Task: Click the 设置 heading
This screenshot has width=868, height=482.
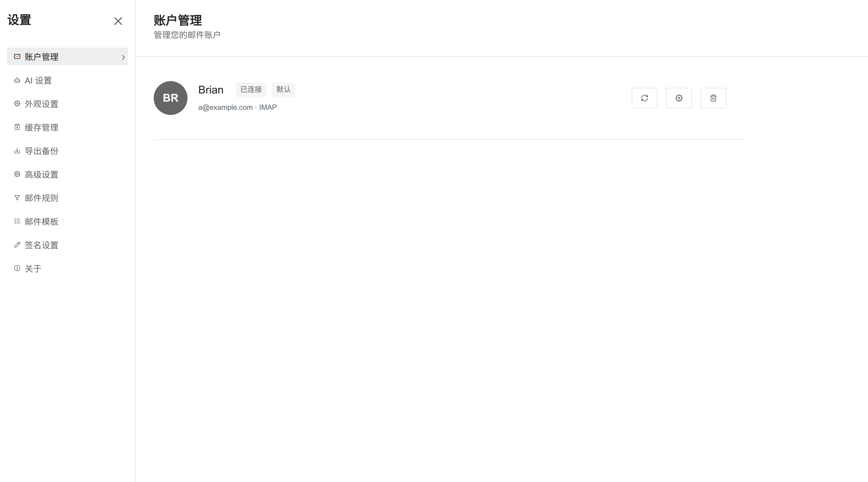Action: [x=19, y=20]
